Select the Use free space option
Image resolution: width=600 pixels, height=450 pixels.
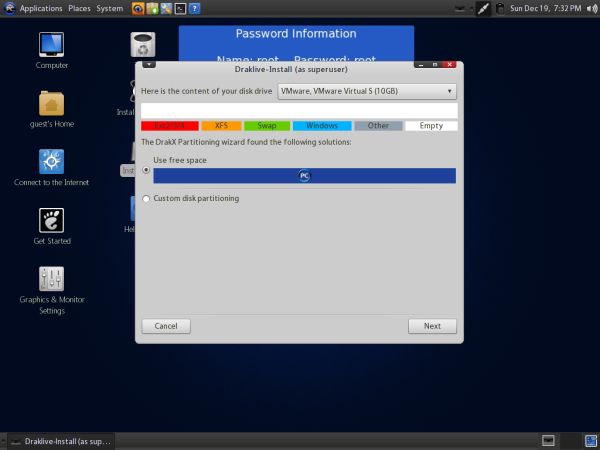tap(146, 170)
